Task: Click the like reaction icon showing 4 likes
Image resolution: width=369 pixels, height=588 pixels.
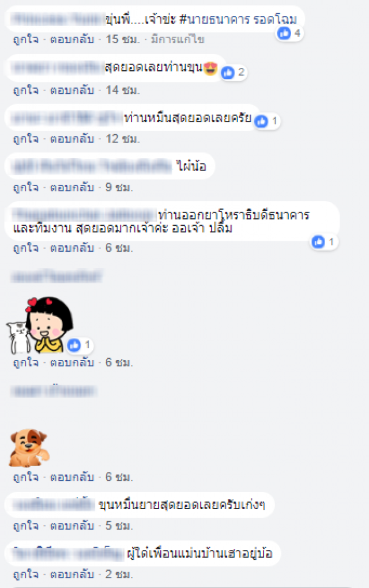Action: pyautogui.click(x=284, y=33)
